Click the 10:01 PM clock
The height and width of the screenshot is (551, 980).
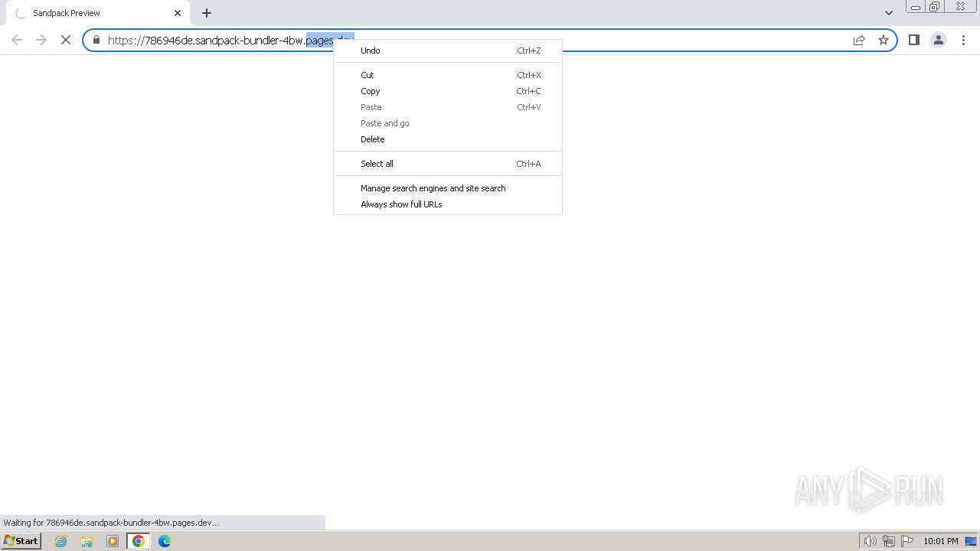[x=940, y=541]
